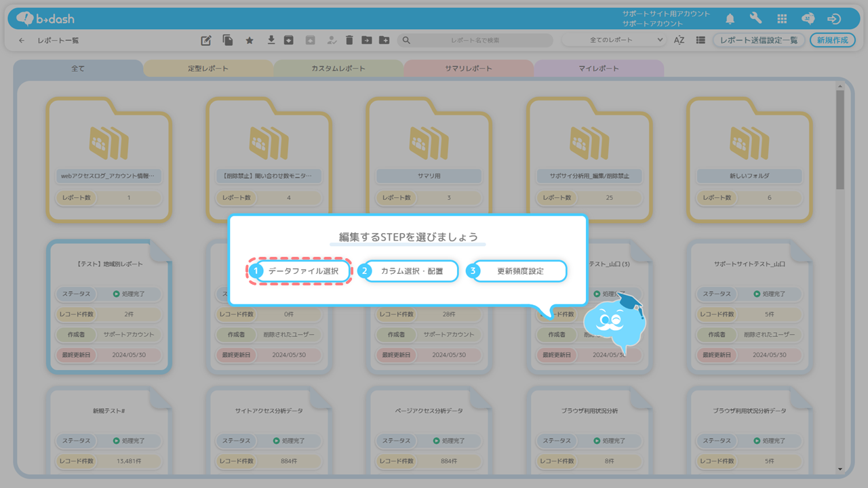The image size is (868, 488).
Task: Click the 28件 record count
Action: point(449,314)
